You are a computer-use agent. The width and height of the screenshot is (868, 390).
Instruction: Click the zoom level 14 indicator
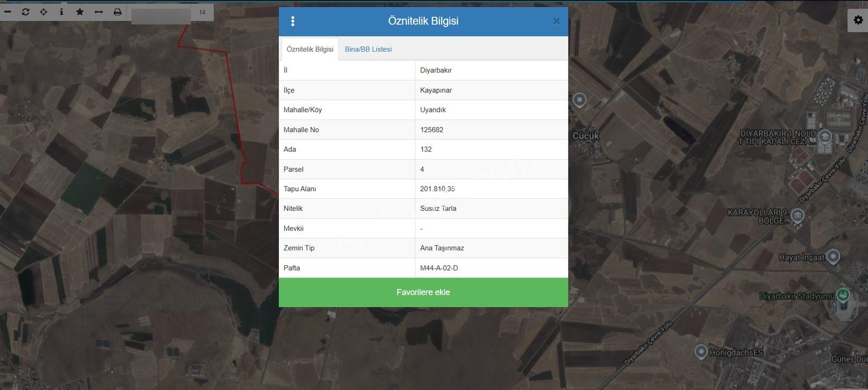202,12
